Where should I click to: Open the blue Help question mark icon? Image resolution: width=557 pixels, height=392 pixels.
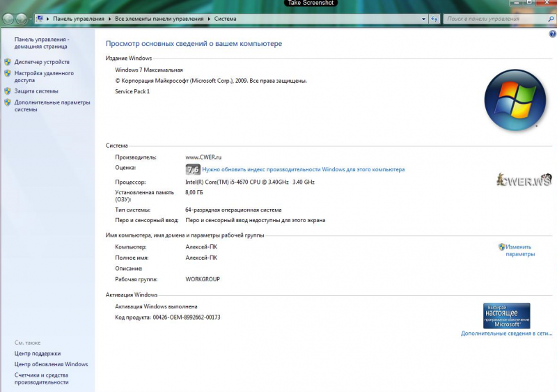(552, 33)
